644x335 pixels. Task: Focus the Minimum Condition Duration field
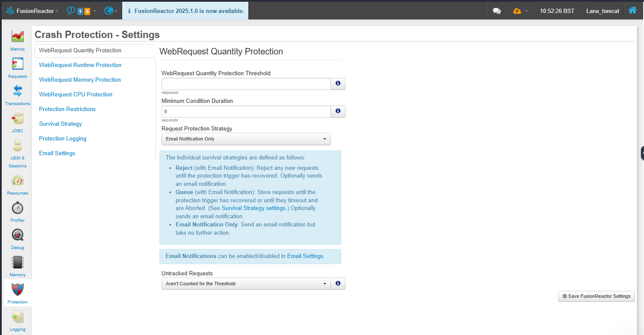click(x=246, y=112)
